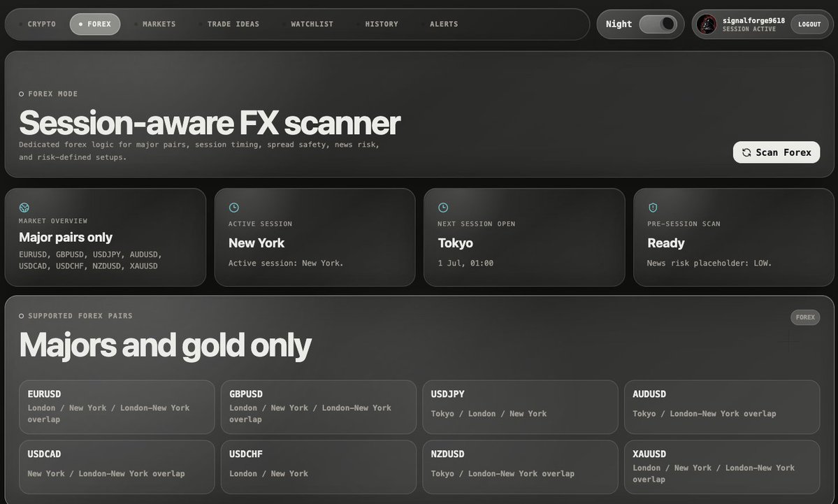Switch to the Markets tab

click(155, 24)
